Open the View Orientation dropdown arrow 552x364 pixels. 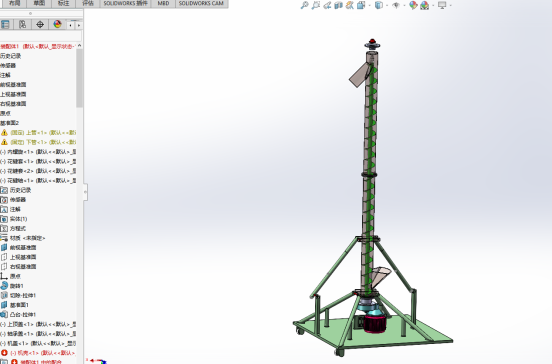370,6
